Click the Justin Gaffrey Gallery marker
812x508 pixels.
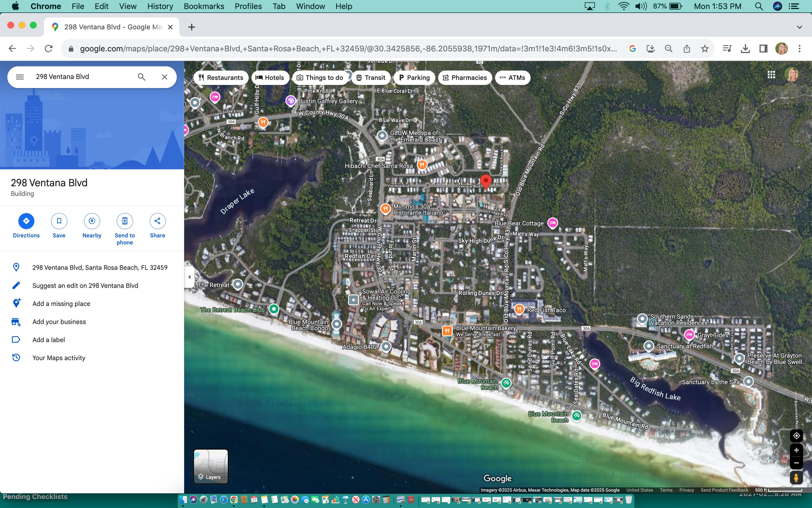point(291,100)
